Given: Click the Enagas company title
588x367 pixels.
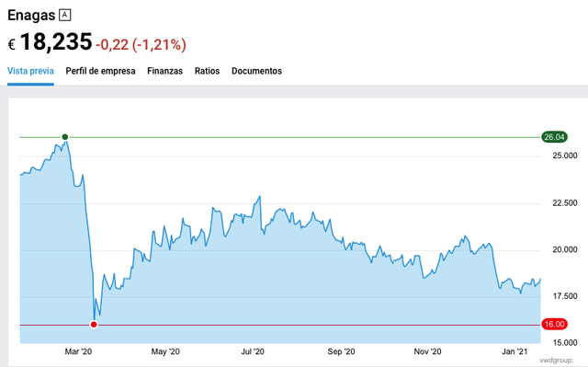Looking at the screenshot, I should [31, 16].
